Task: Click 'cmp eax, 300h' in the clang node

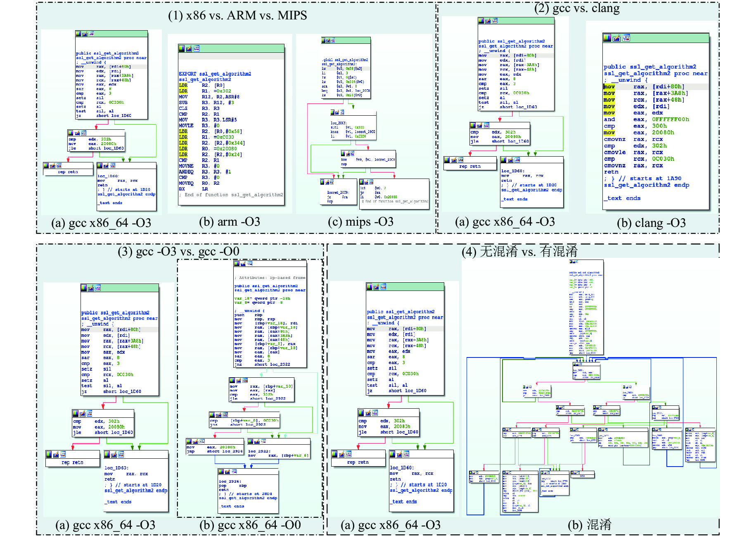Action: (x=635, y=126)
